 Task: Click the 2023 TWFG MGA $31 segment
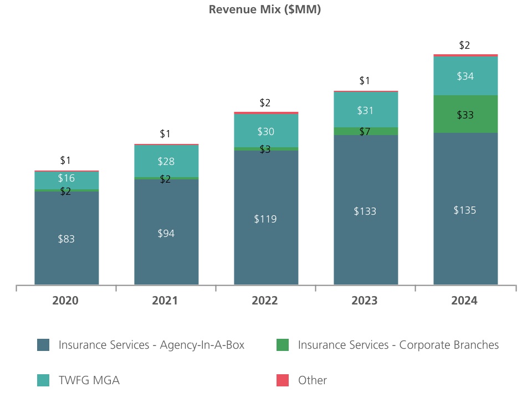[x=366, y=110]
